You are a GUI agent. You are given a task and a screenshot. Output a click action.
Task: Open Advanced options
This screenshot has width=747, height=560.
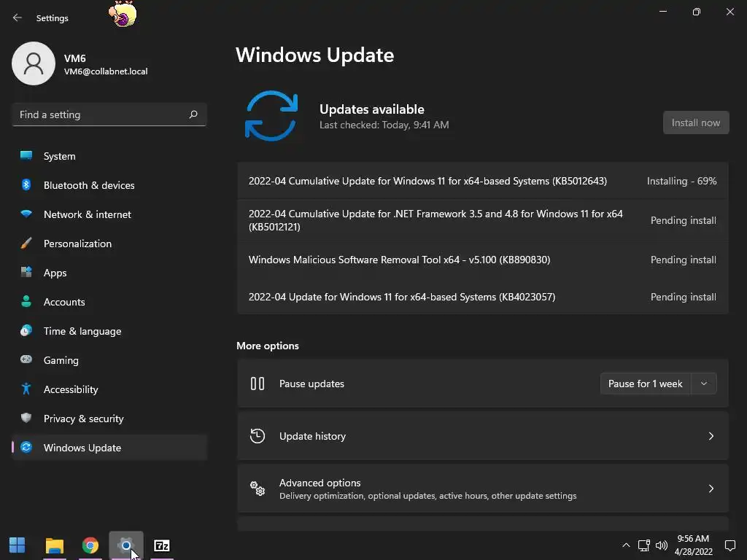point(483,489)
